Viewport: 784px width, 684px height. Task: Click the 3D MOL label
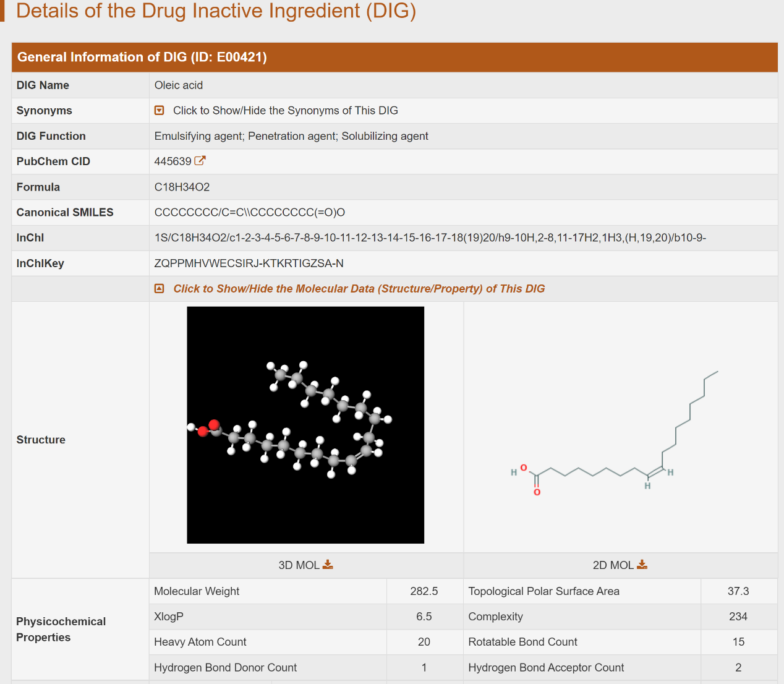pyautogui.click(x=299, y=565)
